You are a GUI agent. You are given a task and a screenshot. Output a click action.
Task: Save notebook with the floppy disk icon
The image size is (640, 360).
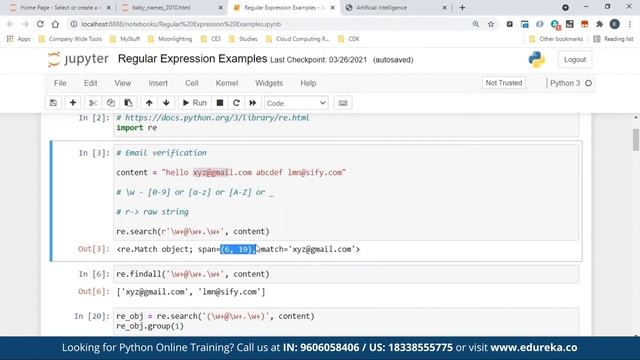53,103
